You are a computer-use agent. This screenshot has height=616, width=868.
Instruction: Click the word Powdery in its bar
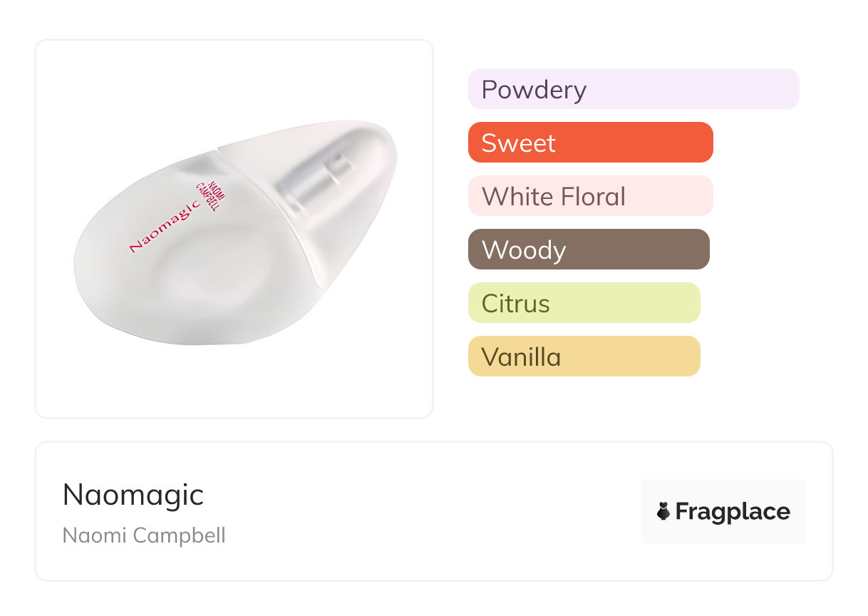point(534,90)
